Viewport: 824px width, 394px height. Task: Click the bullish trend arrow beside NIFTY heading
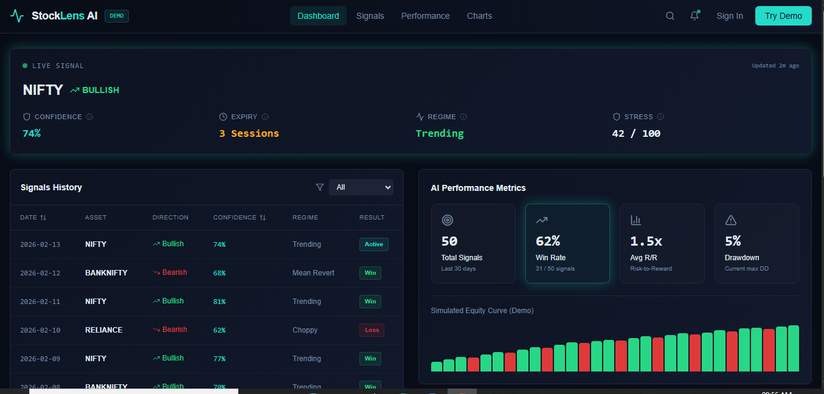tap(75, 90)
